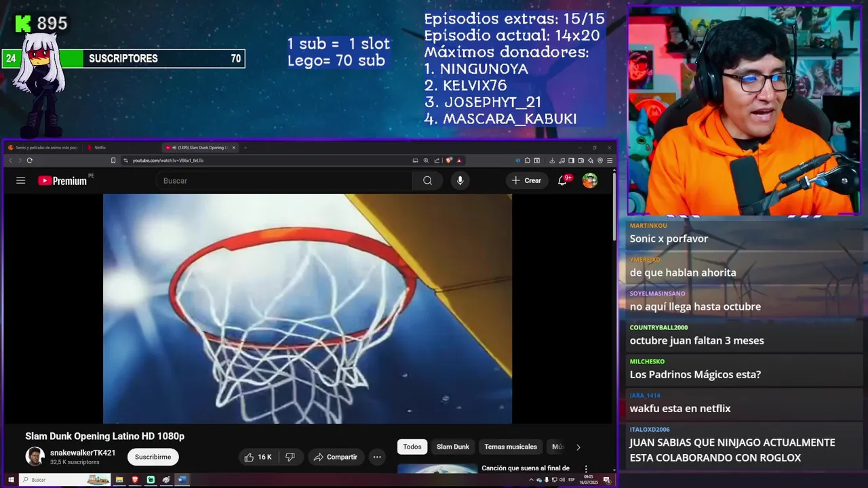Screen dimensions: 868x488
Task: Open the browser main menu icon
Action: tap(610, 161)
